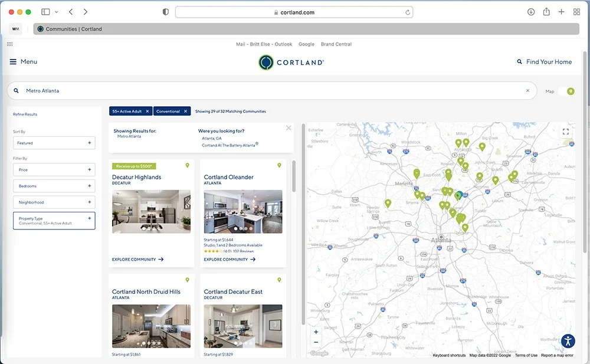
Task: Open Safari downloads
Action: [531, 12]
